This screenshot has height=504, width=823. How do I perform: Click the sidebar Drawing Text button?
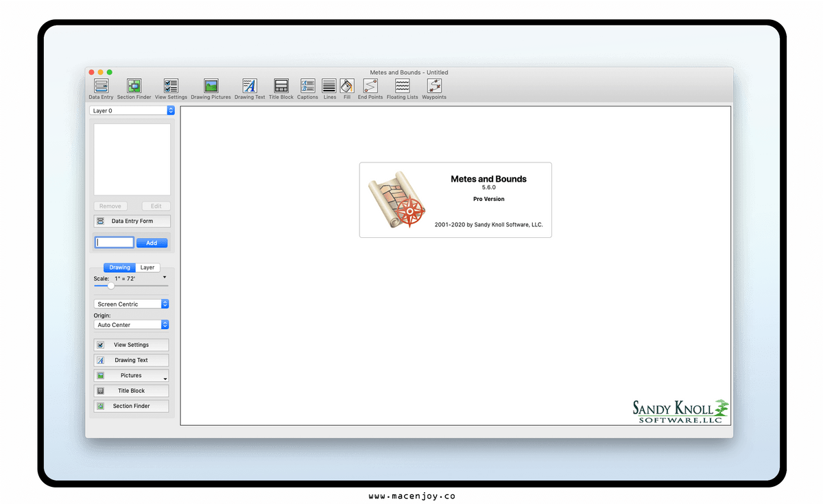[x=131, y=360]
